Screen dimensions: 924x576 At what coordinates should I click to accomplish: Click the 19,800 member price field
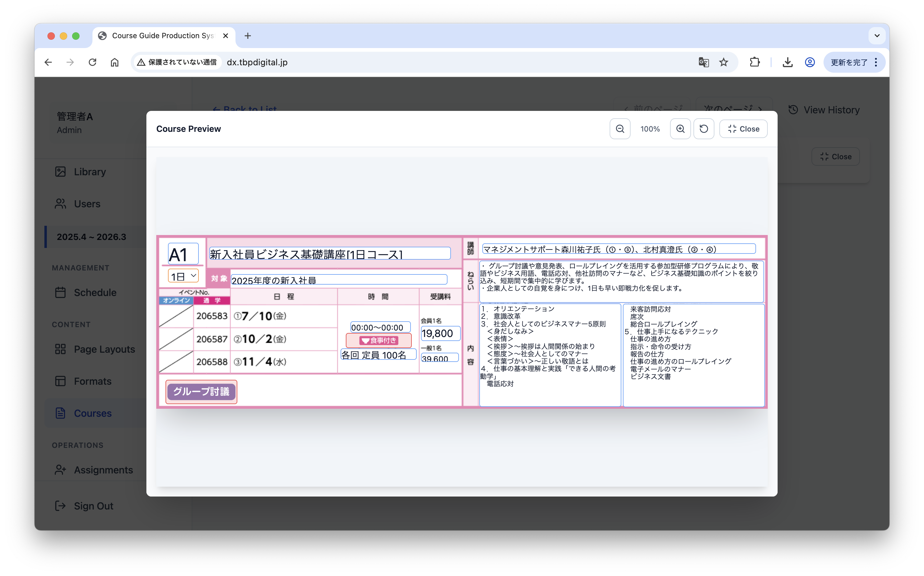coord(440,333)
